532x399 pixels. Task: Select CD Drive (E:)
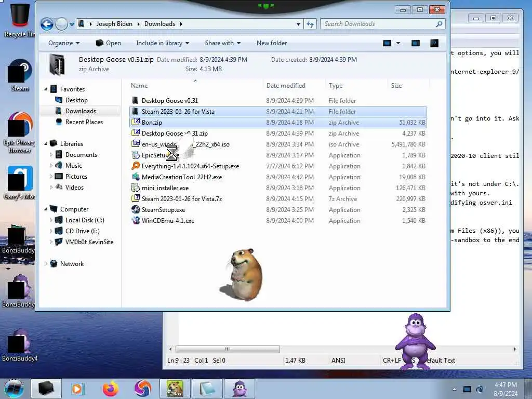82,231
